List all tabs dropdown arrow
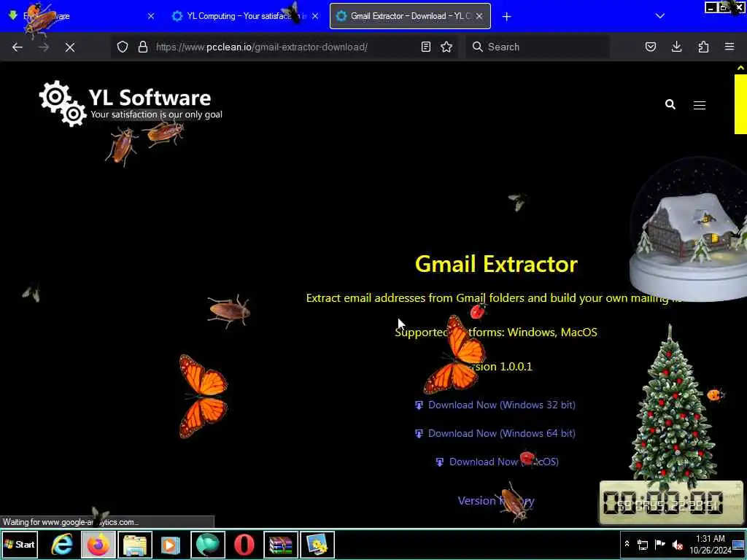This screenshot has width=747, height=560. coord(659,16)
